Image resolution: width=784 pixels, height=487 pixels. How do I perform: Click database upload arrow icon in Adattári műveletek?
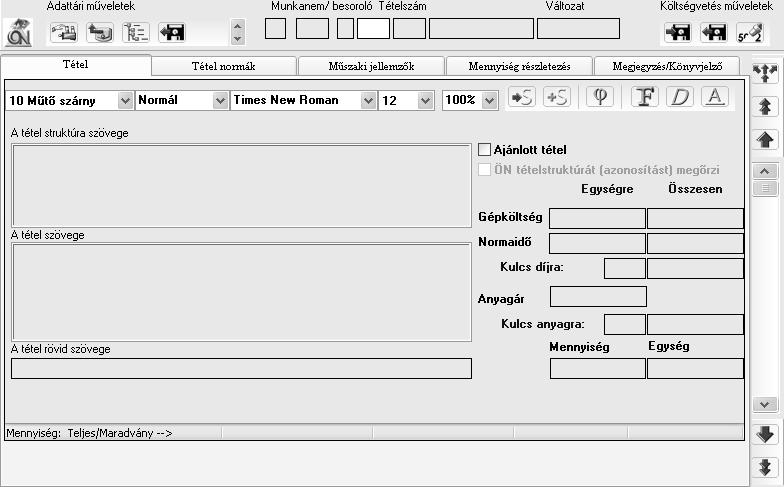coord(100,32)
